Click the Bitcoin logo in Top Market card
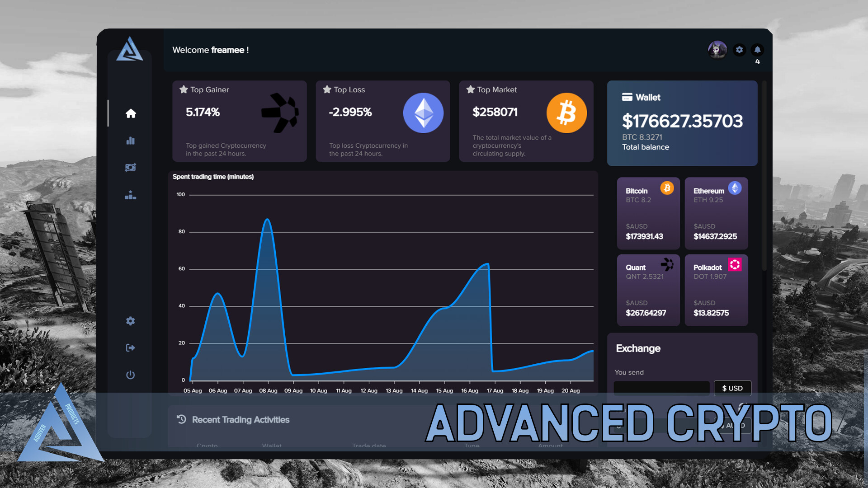868x488 pixels. tap(566, 113)
